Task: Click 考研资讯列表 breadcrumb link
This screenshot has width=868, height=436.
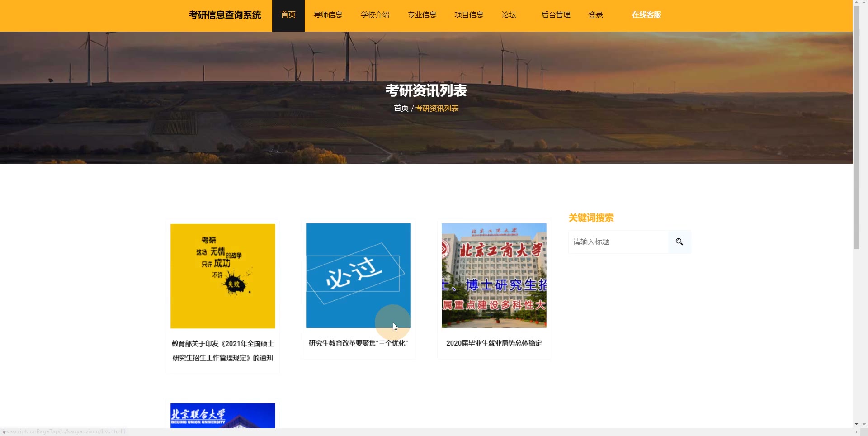Action: 437,108
